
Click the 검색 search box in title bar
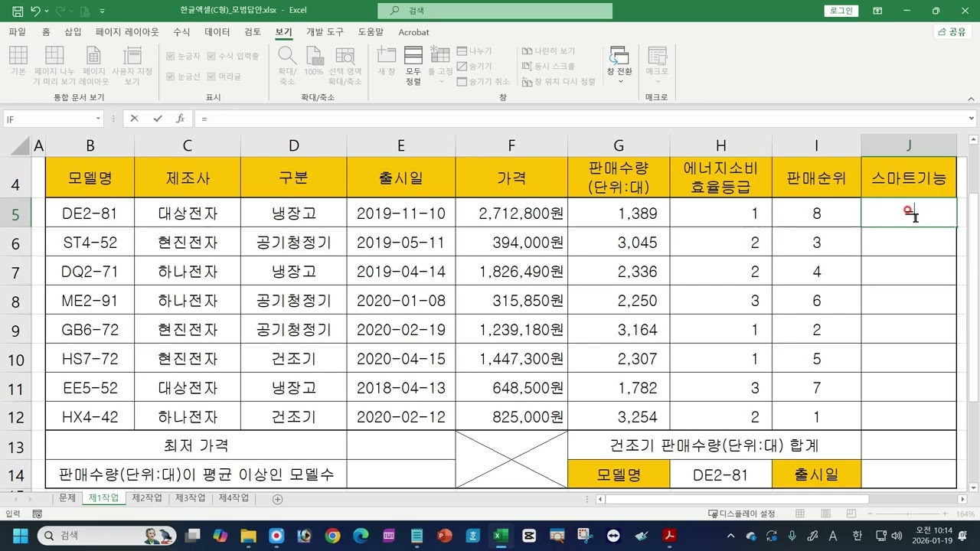495,11
